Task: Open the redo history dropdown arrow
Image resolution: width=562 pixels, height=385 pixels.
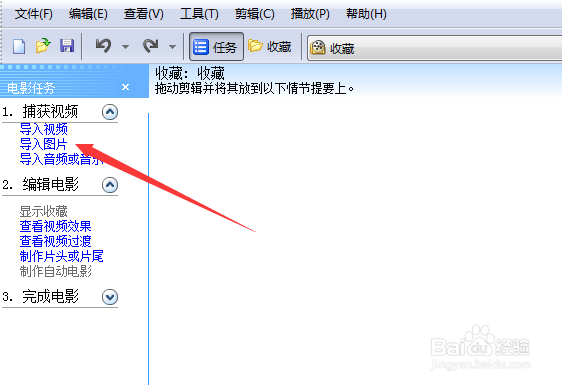Action: 172,47
